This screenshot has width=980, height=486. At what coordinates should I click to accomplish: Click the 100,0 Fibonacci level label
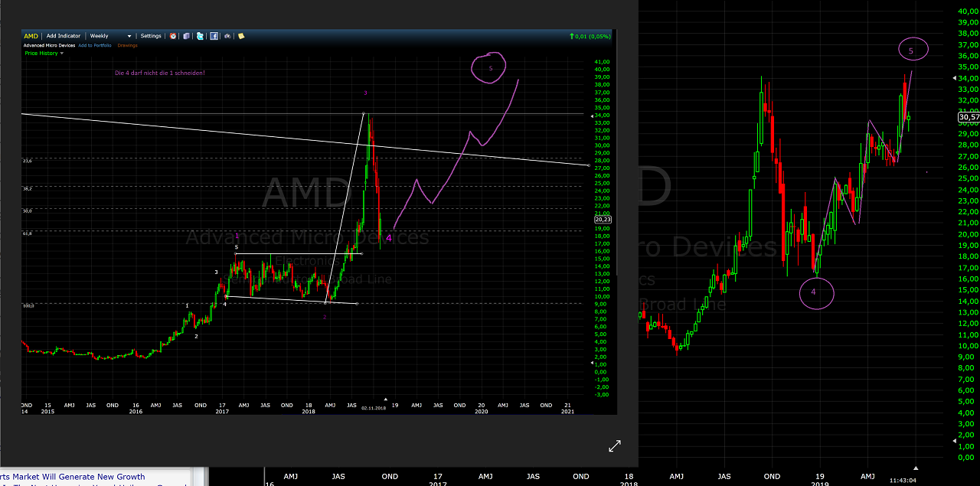[x=28, y=305]
